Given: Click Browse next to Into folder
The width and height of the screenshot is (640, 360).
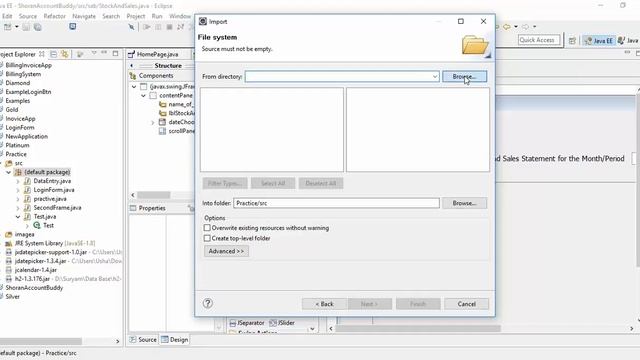Looking at the screenshot, I should click(x=464, y=203).
